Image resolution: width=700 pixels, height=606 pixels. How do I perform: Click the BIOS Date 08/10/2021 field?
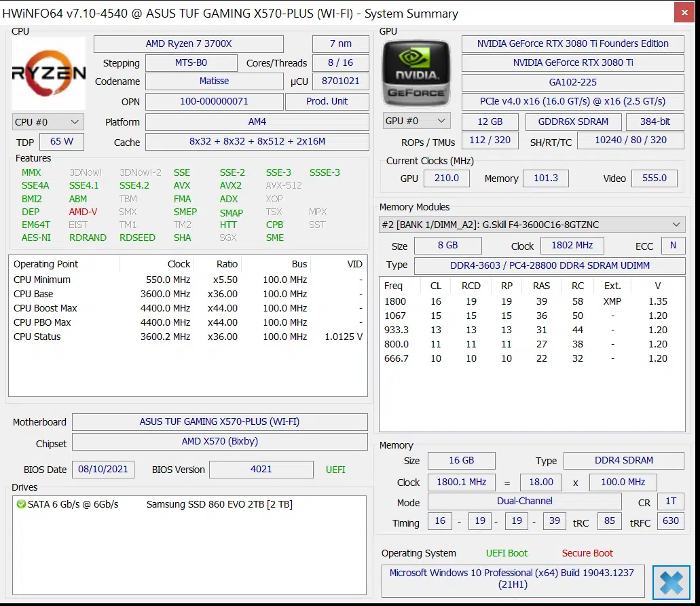(103, 470)
